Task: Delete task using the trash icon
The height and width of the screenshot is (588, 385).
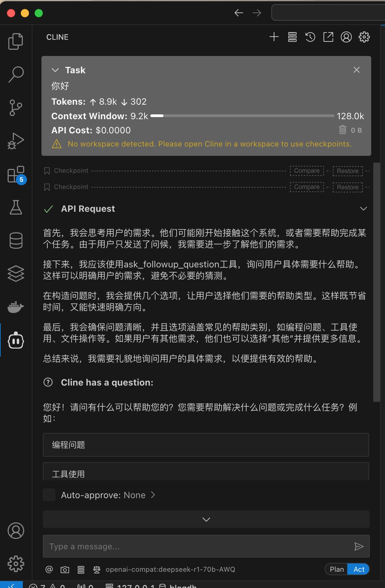Action: [x=342, y=130]
